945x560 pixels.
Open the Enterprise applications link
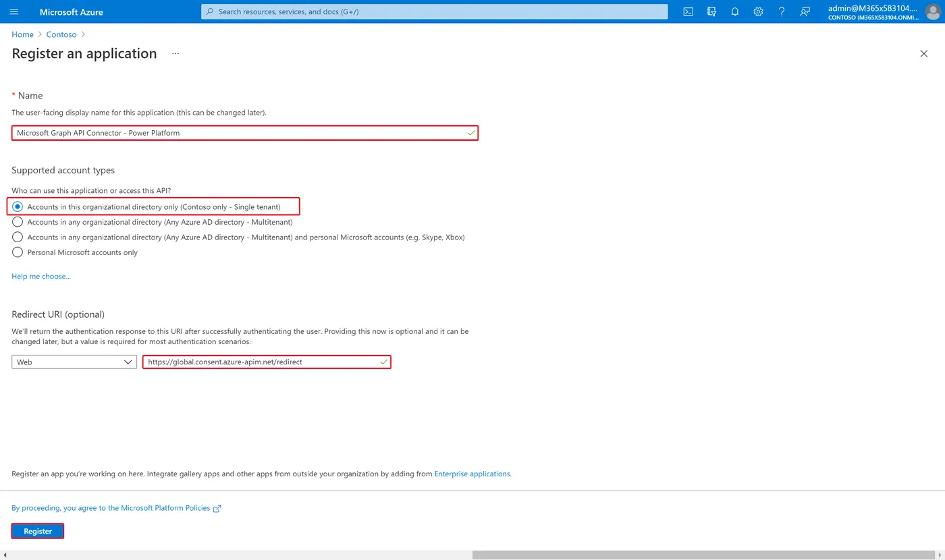pyautogui.click(x=472, y=474)
